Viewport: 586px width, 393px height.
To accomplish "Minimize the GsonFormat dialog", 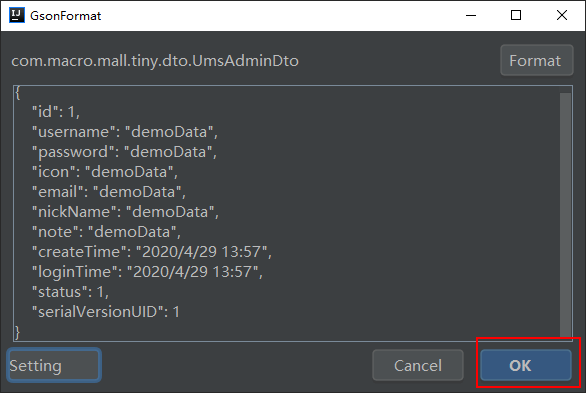I will coord(471,15).
